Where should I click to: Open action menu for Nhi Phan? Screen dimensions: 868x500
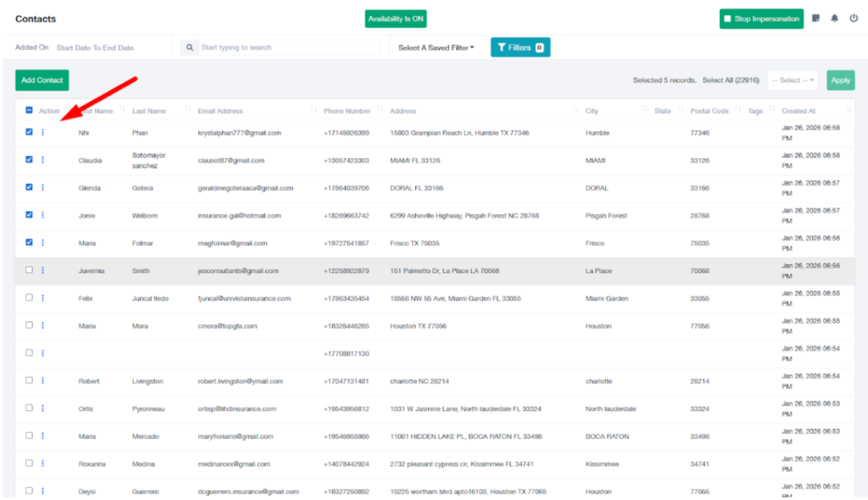(43, 132)
